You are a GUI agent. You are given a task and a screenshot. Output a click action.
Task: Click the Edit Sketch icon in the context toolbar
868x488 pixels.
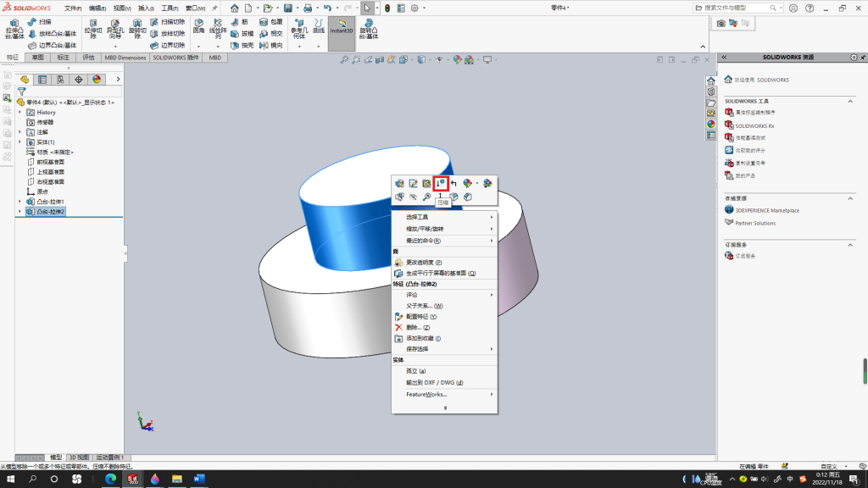[x=413, y=183]
